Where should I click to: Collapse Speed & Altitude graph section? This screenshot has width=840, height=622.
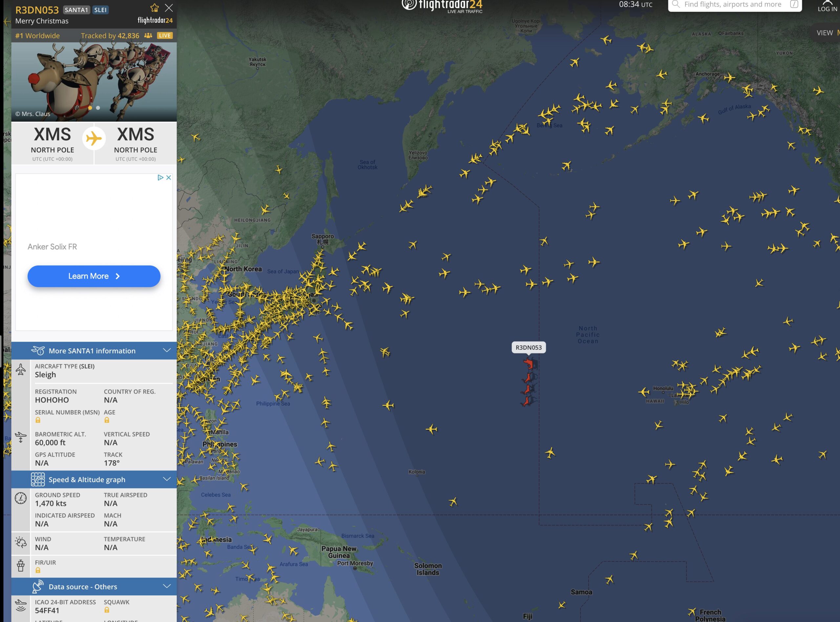tap(167, 479)
